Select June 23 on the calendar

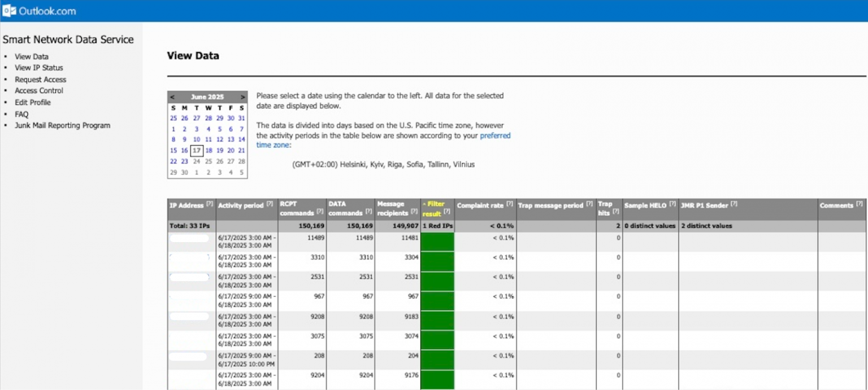(185, 161)
